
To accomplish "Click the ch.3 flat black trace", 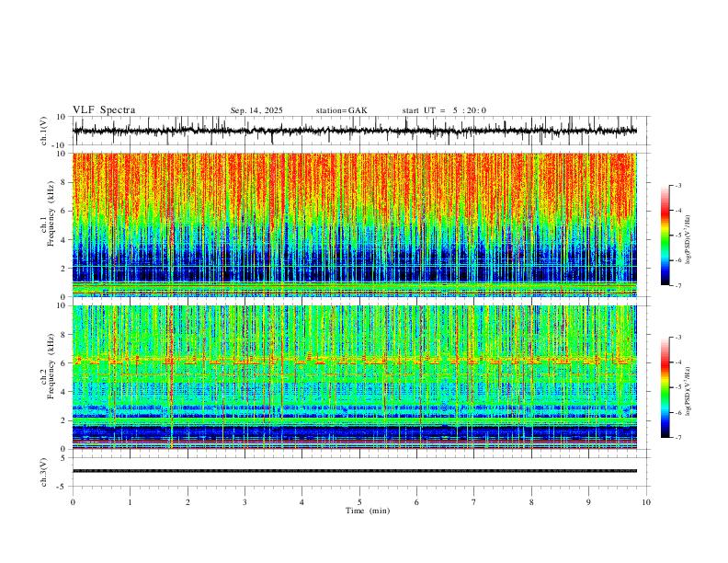I will (x=355, y=471).
